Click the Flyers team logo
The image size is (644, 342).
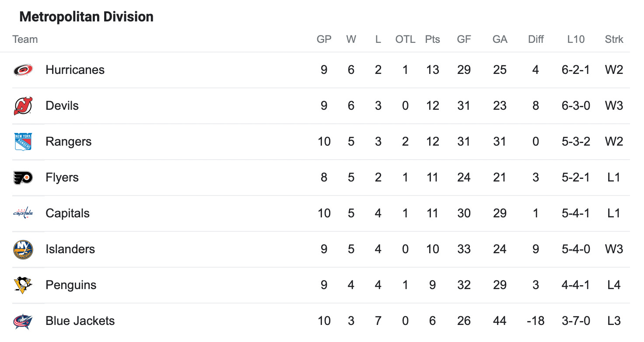[23, 178]
